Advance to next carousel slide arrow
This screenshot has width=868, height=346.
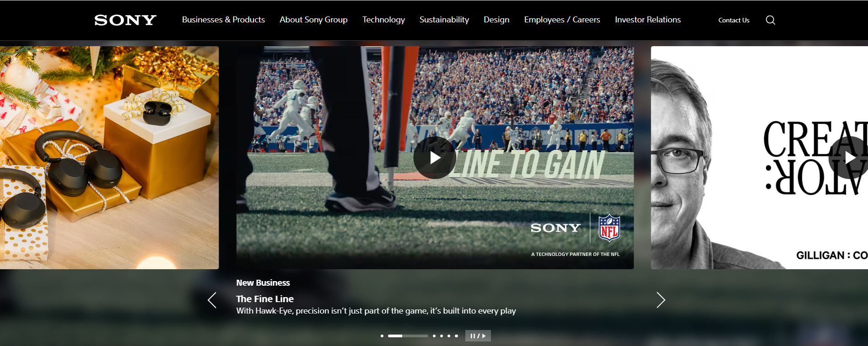point(660,300)
